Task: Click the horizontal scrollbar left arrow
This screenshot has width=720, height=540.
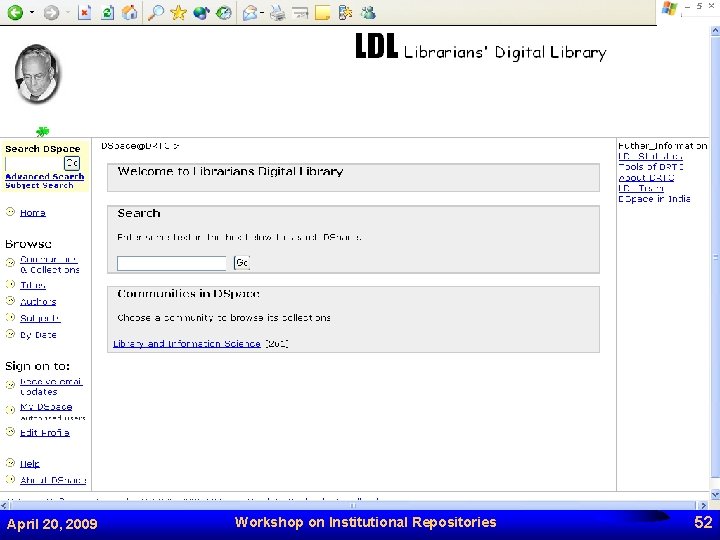Action: point(4,505)
